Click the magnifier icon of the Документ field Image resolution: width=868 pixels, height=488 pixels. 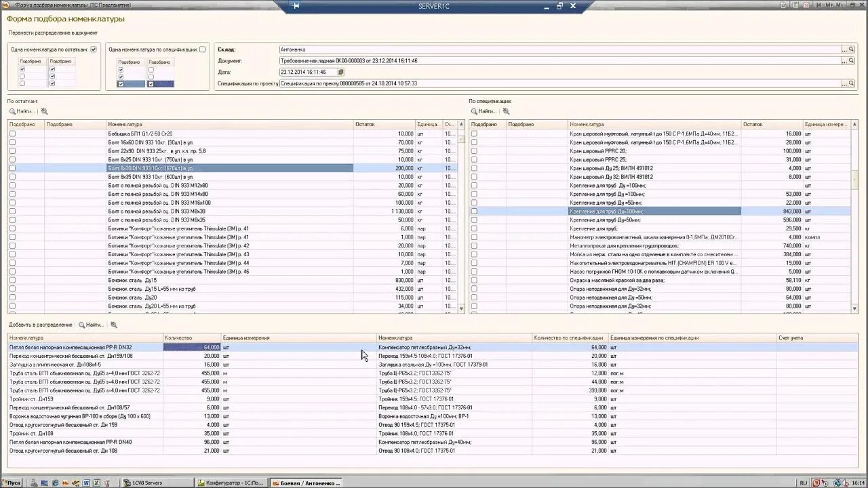tap(852, 61)
